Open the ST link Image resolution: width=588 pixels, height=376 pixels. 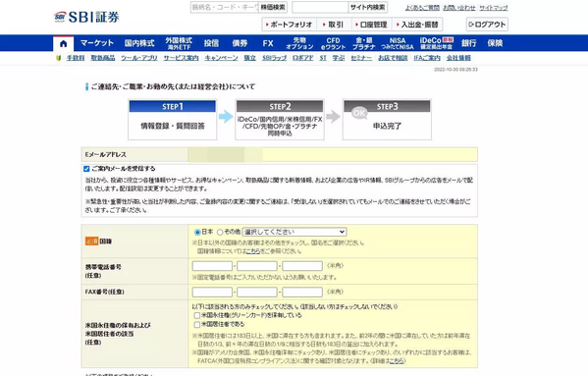coord(323,58)
